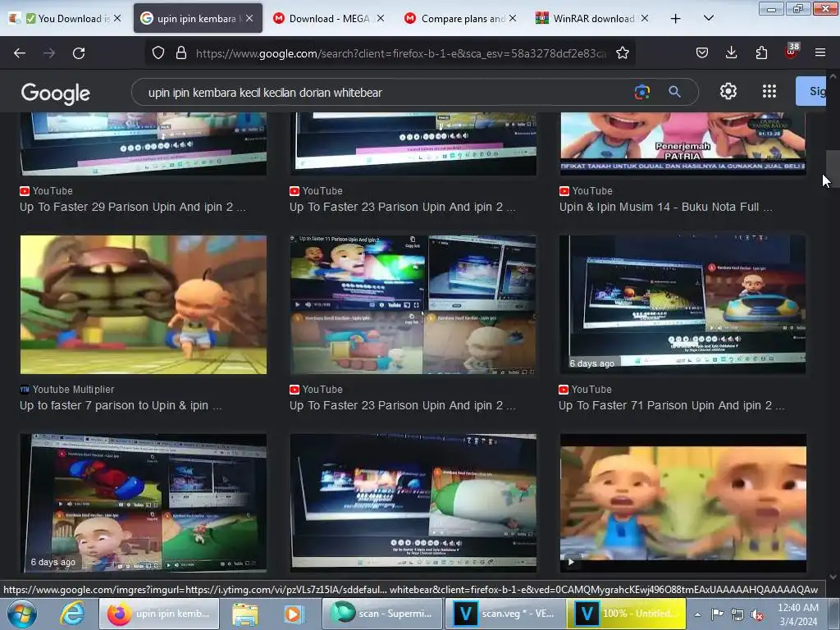Open Up To Faster 71 Parison link
840x630 pixels.
point(671,405)
